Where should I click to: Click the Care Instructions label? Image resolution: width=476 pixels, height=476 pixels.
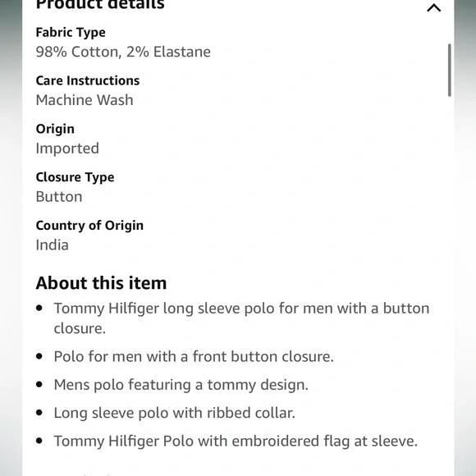[x=88, y=80]
